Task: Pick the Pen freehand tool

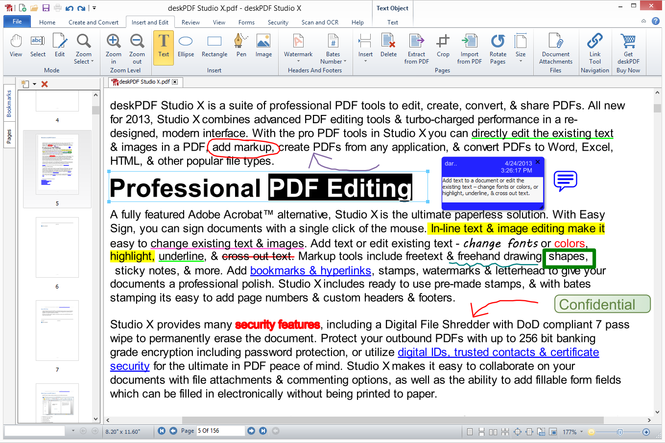Action: [241, 46]
